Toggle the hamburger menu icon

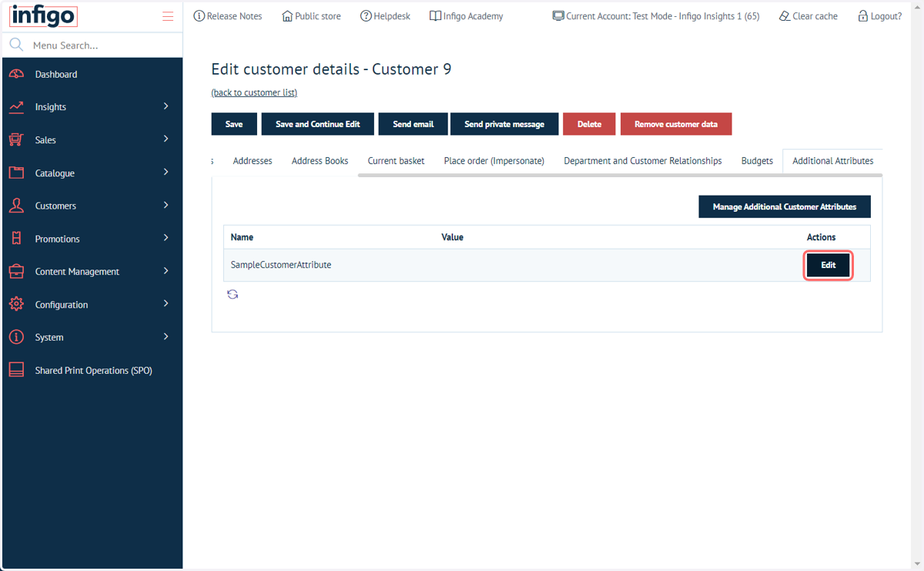pyautogui.click(x=168, y=16)
